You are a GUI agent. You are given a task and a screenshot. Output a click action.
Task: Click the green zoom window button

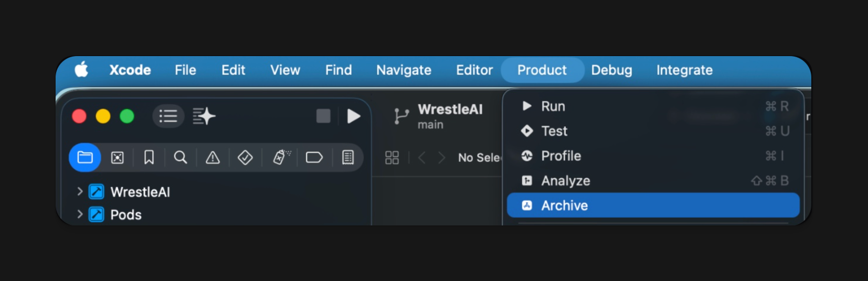tap(127, 116)
